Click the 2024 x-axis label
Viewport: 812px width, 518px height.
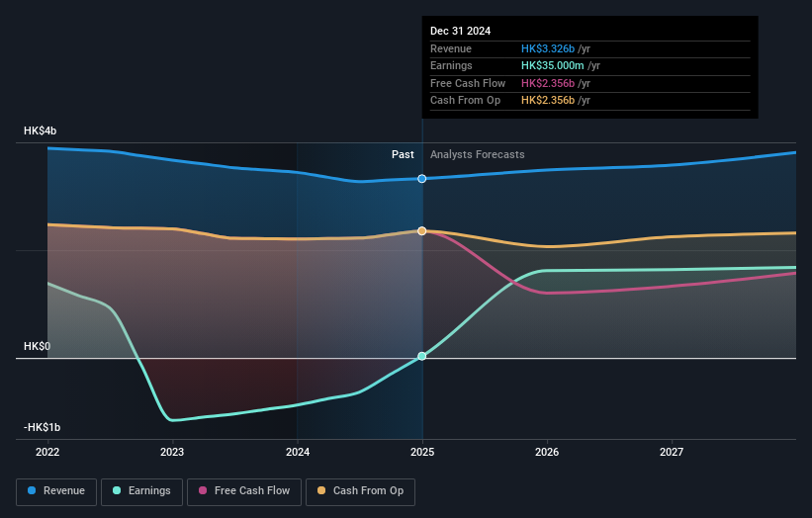click(x=298, y=453)
